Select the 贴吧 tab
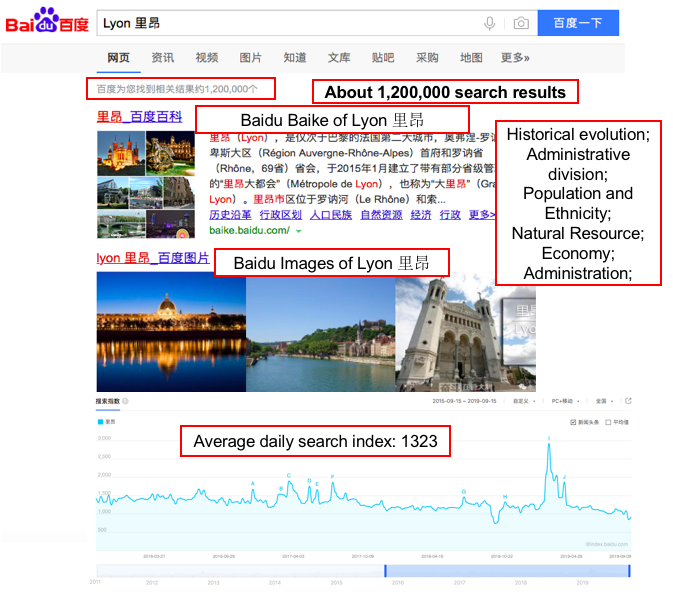 [383, 58]
